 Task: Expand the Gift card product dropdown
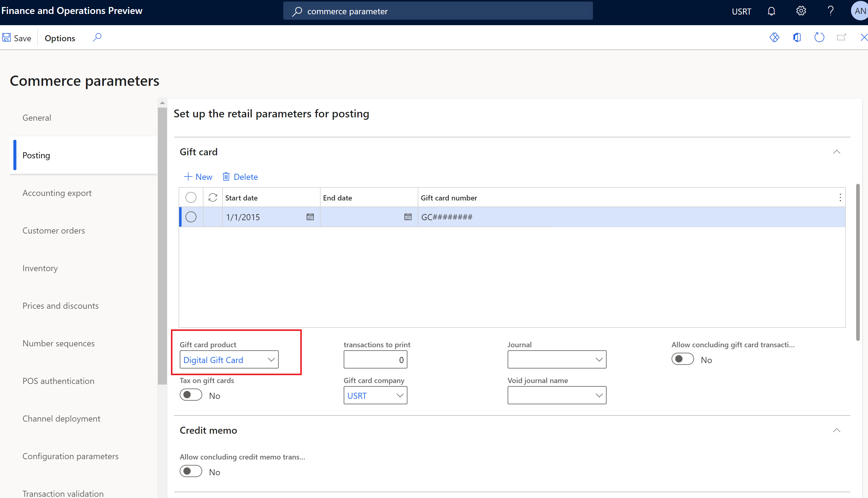point(271,359)
